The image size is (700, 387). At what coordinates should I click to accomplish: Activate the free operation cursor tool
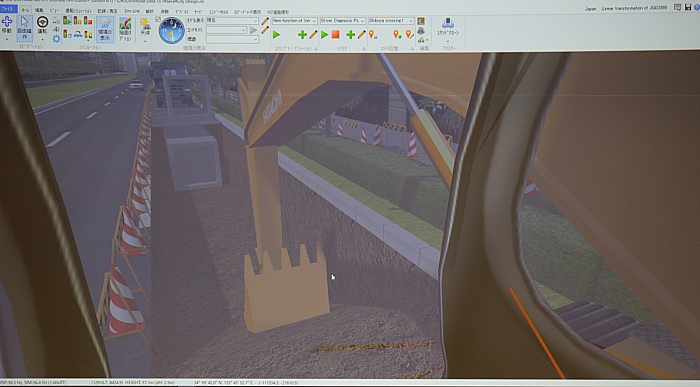25,28
